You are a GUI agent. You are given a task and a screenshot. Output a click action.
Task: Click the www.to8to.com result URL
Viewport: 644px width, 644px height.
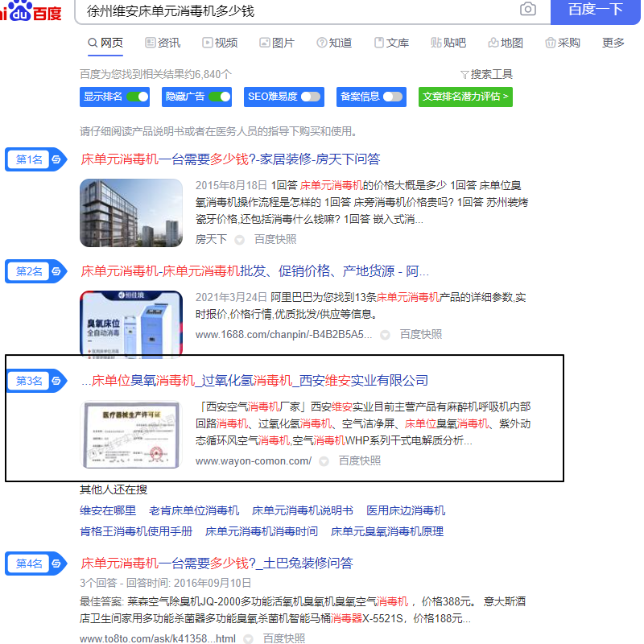pos(158,638)
